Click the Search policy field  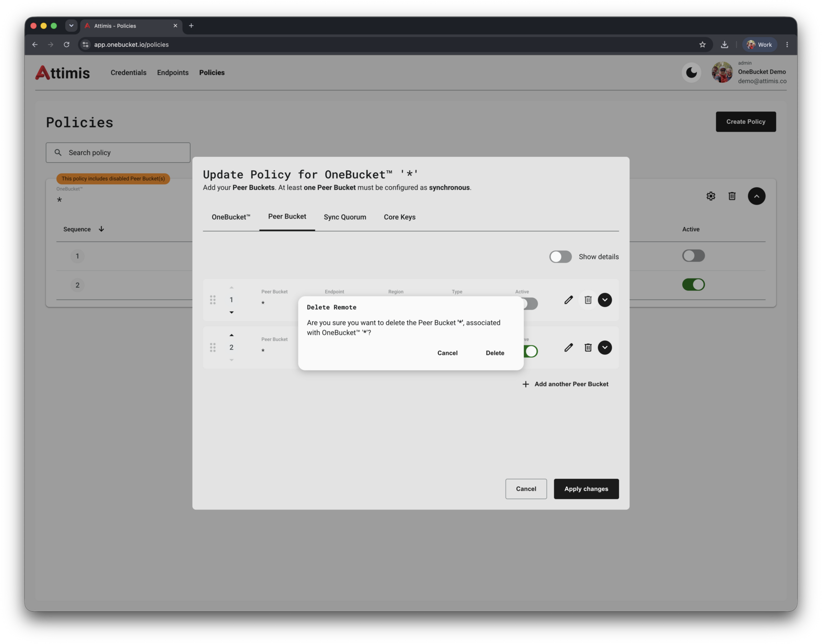pos(118,153)
